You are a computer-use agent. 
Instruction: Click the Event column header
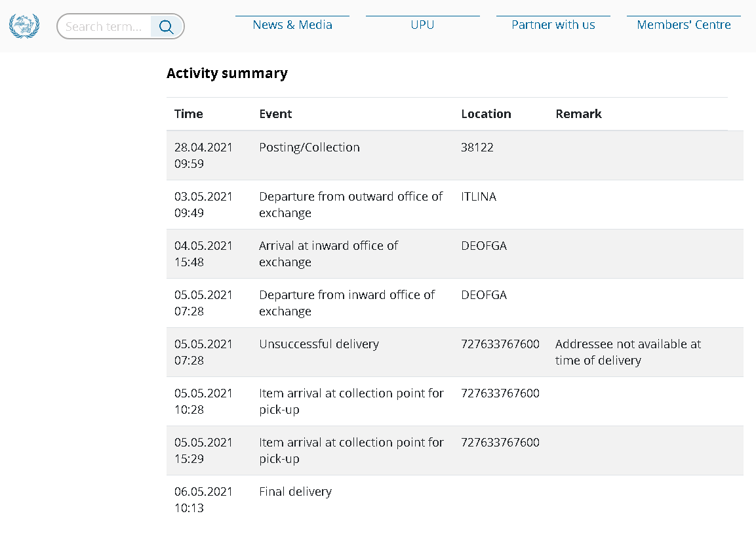tap(275, 114)
